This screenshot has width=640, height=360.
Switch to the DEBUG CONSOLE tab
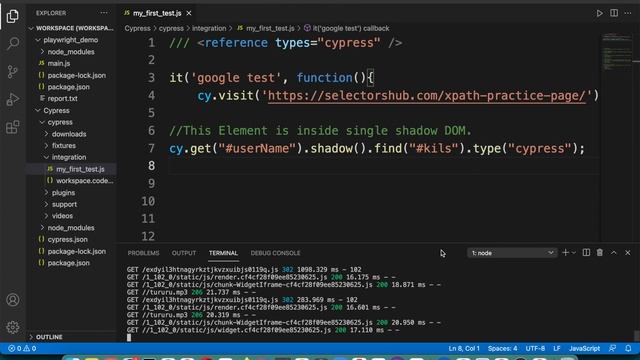point(276,253)
